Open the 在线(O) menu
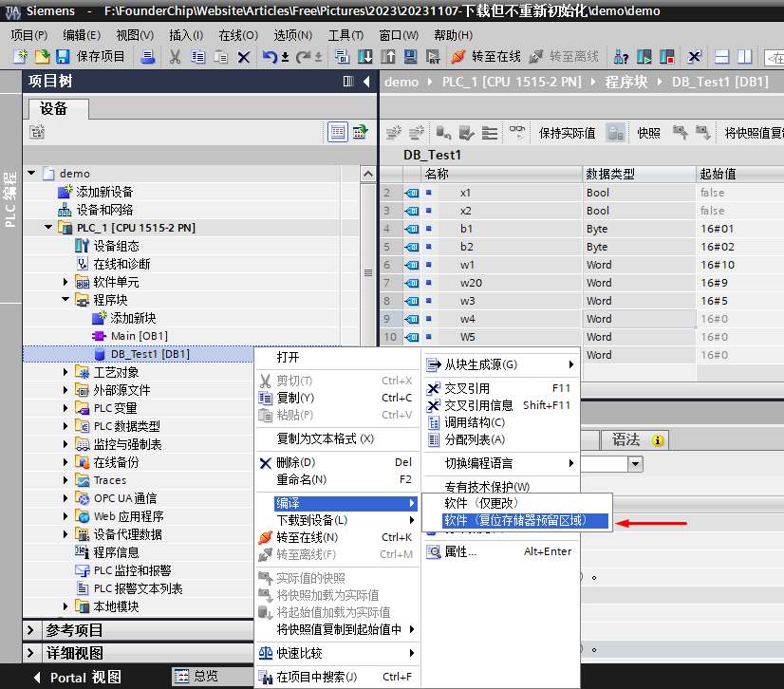 tap(238, 35)
